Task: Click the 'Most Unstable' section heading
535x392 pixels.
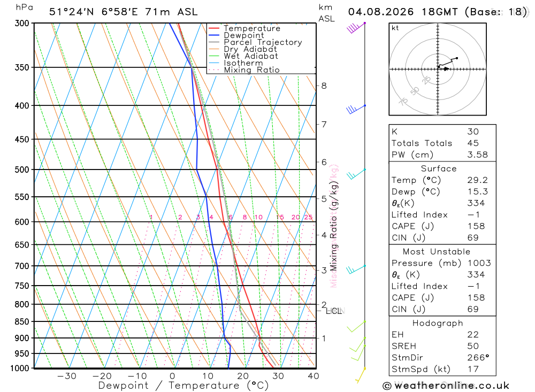Action: coord(437,252)
